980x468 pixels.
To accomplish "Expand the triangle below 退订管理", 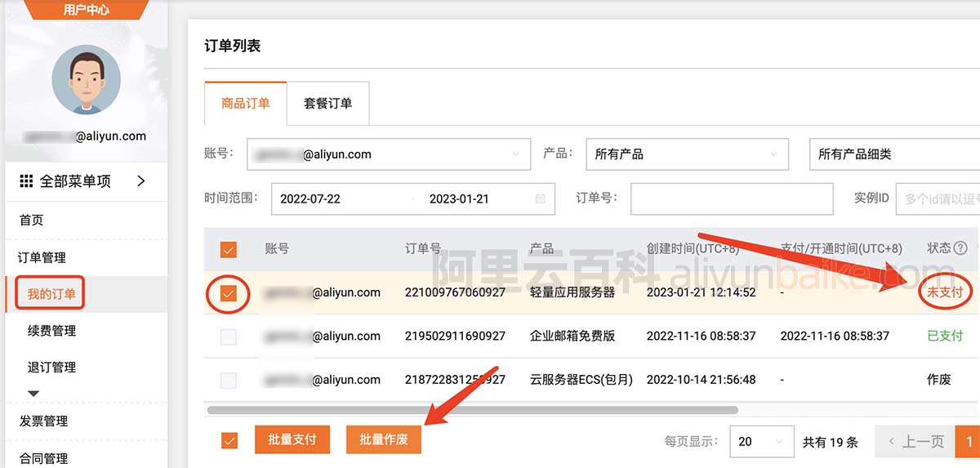I will [33, 394].
